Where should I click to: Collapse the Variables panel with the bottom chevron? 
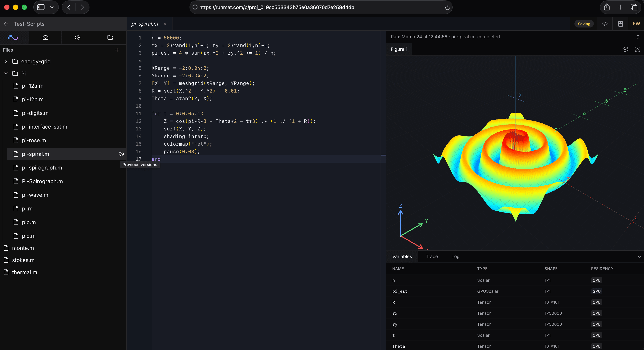tap(639, 257)
